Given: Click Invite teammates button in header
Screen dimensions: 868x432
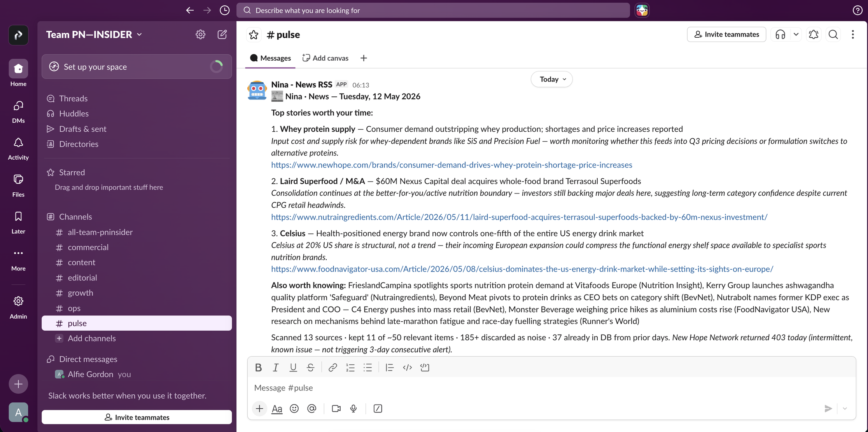Looking at the screenshot, I should [726, 34].
